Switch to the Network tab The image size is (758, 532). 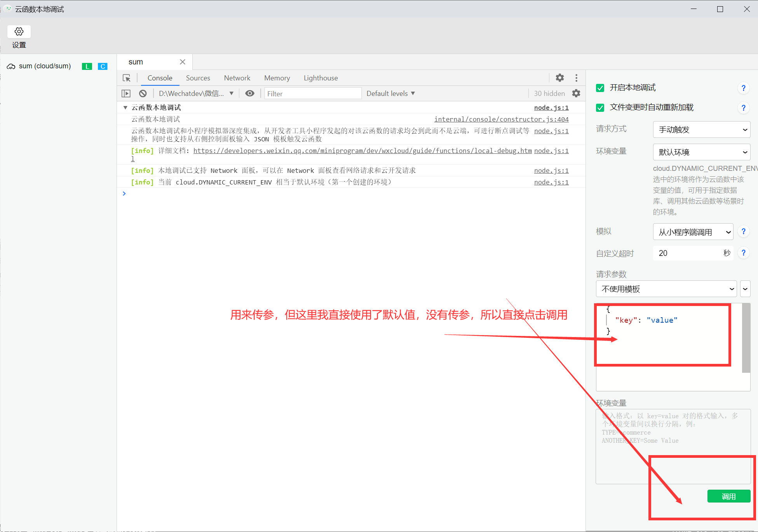(237, 78)
